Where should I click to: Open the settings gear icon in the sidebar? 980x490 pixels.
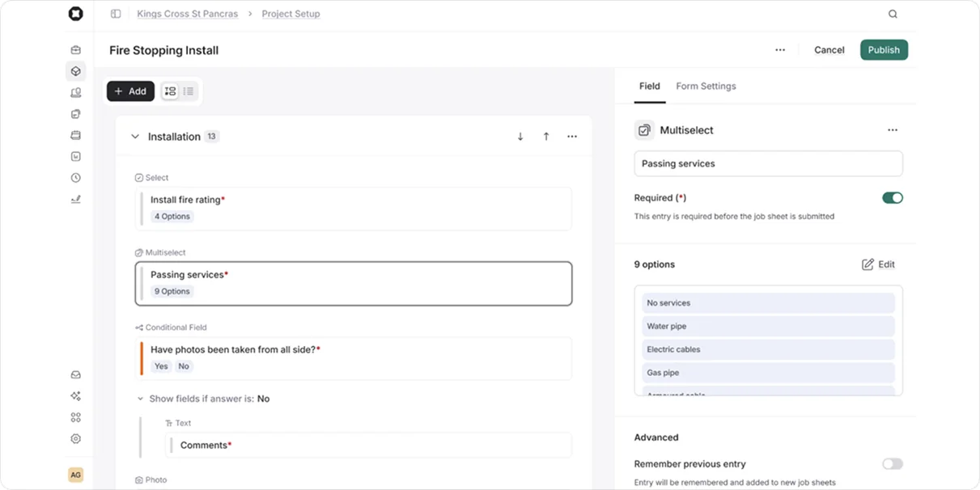[75, 439]
